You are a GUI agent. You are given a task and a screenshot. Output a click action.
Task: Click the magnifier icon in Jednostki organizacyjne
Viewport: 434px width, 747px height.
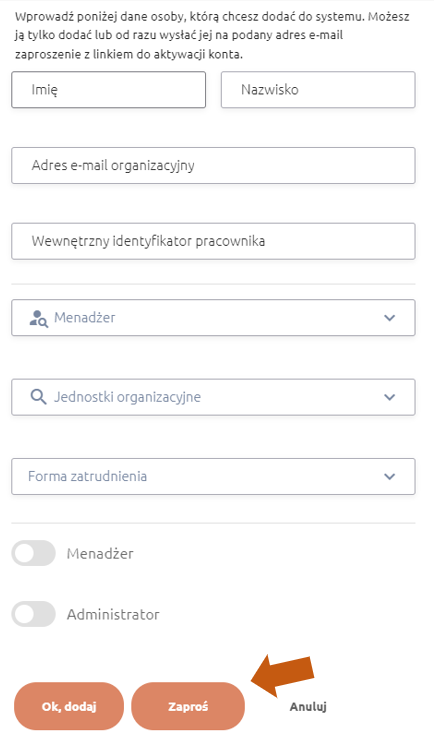(x=39, y=397)
